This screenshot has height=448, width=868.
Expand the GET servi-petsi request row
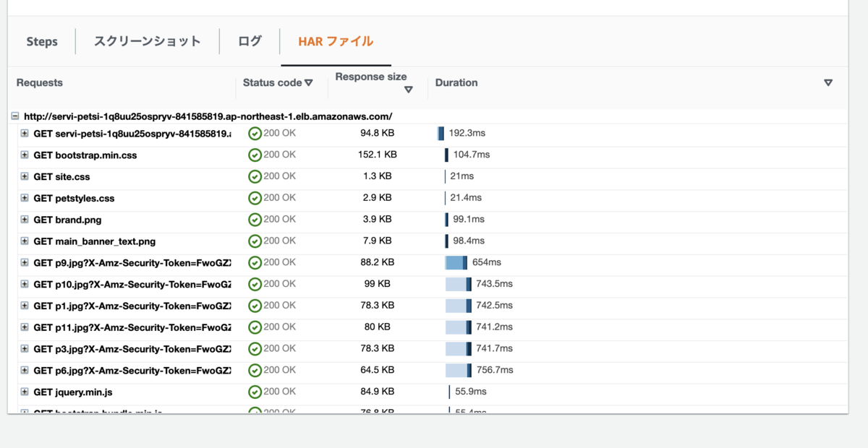(25, 134)
